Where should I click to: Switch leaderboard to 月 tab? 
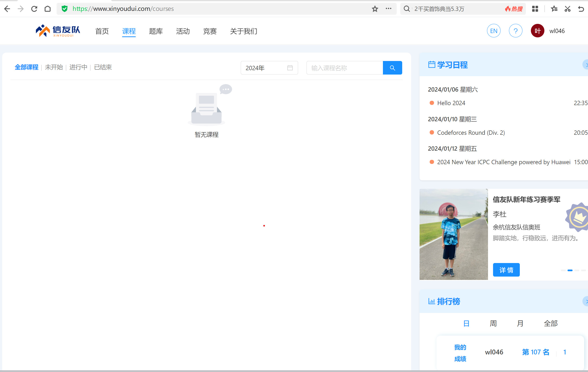coord(520,323)
